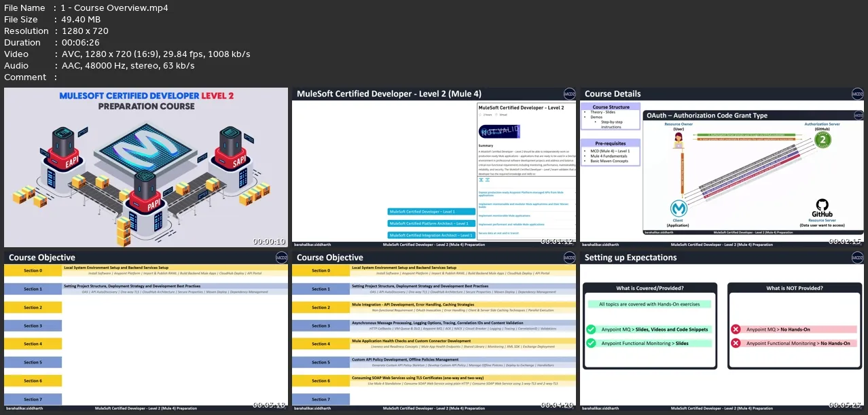Open the Course Details thumbnail at 00:02:15
Screen dimensions: 868x415
click(x=722, y=167)
